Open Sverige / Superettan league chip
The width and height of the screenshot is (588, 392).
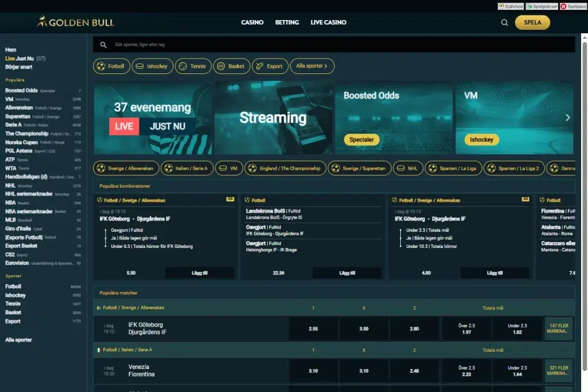(359, 168)
